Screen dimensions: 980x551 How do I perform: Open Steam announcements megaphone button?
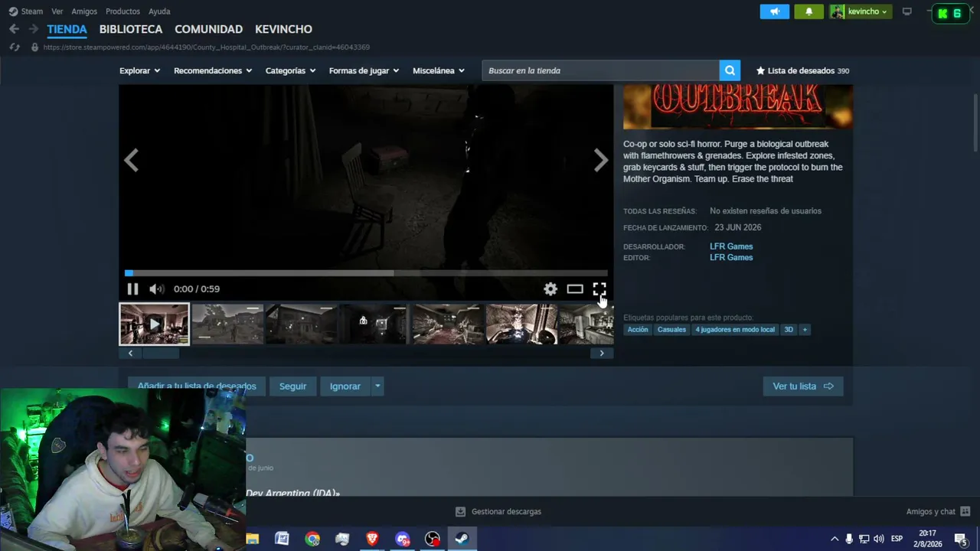(x=775, y=11)
